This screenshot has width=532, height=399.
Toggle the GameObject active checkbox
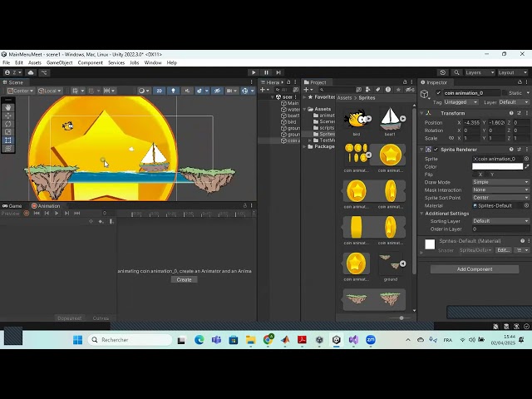pyautogui.click(x=439, y=93)
